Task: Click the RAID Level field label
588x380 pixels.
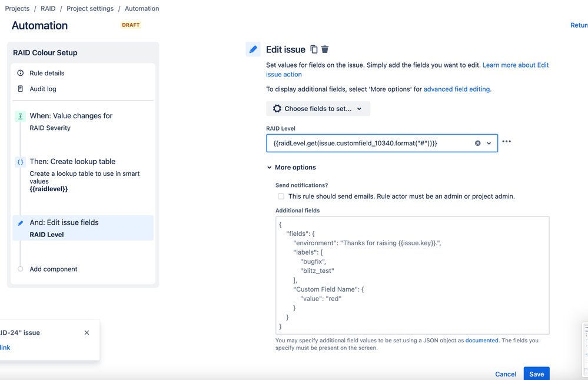Action: [x=281, y=129]
